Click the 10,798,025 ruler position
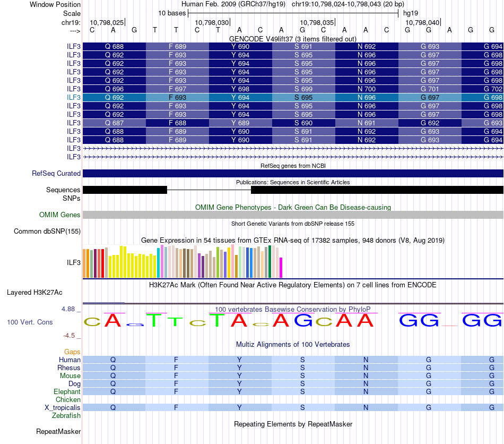 107,22
